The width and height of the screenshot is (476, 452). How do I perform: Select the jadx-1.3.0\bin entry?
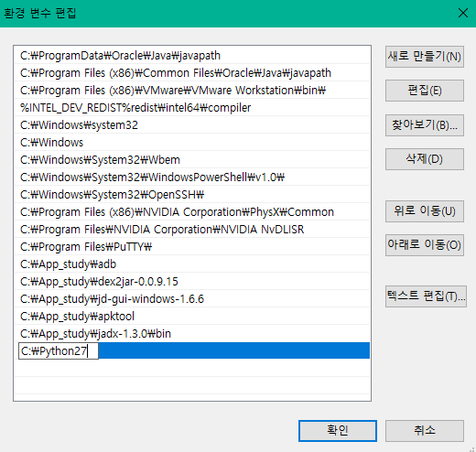(192, 334)
